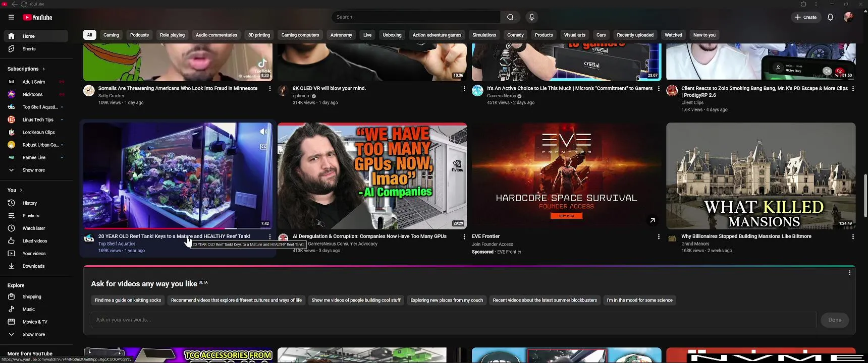Open options menu for 8K OLED VR video
The height and width of the screenshot is (363, 868).
[464, 89]
